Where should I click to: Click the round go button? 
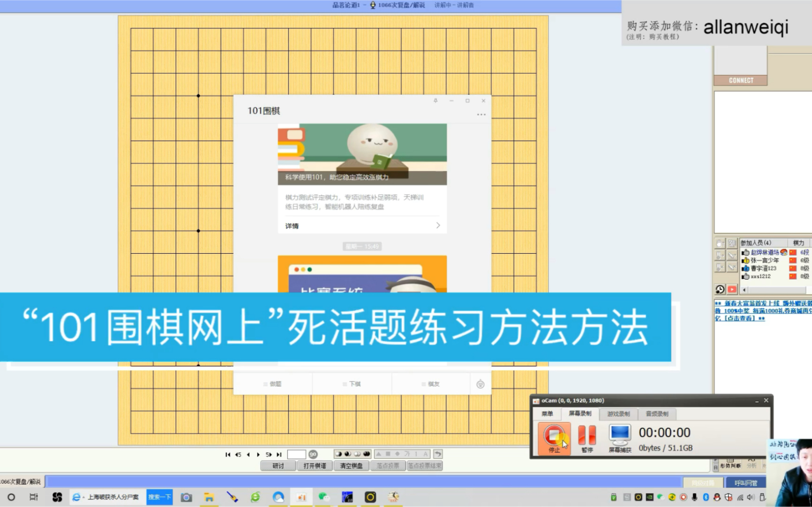(x=313, y=454)
